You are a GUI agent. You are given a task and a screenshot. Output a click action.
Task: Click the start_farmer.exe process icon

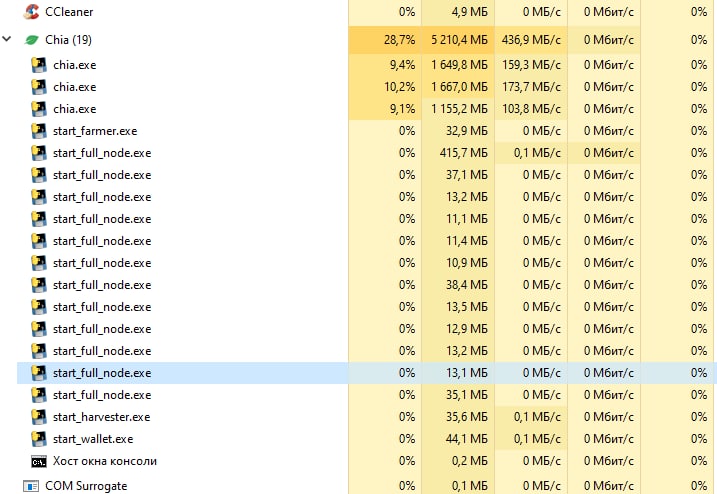[x=39, y=131]
